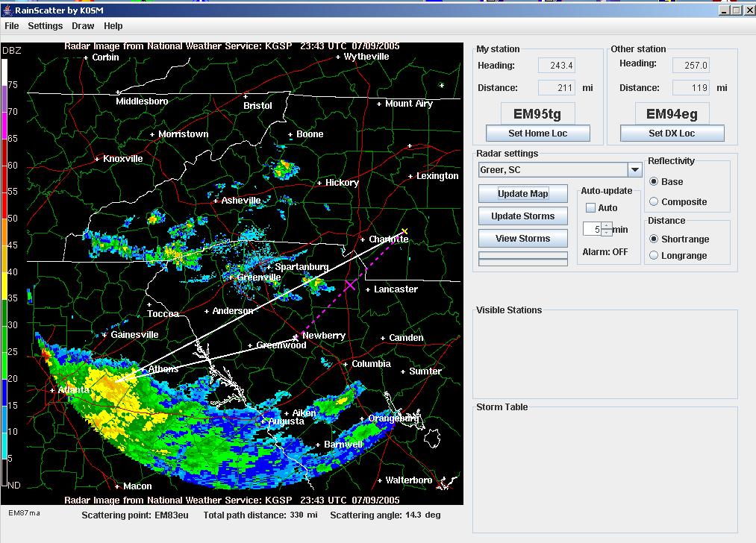
Task: Select Longrange distance option
Action: (x=654, y=255)
